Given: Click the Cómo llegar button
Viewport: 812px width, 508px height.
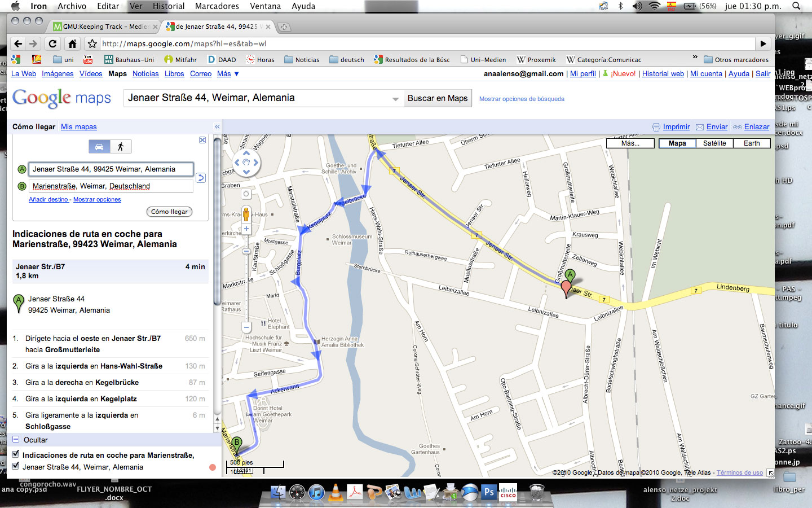Looking at the screenshot, I should point(169,212).
